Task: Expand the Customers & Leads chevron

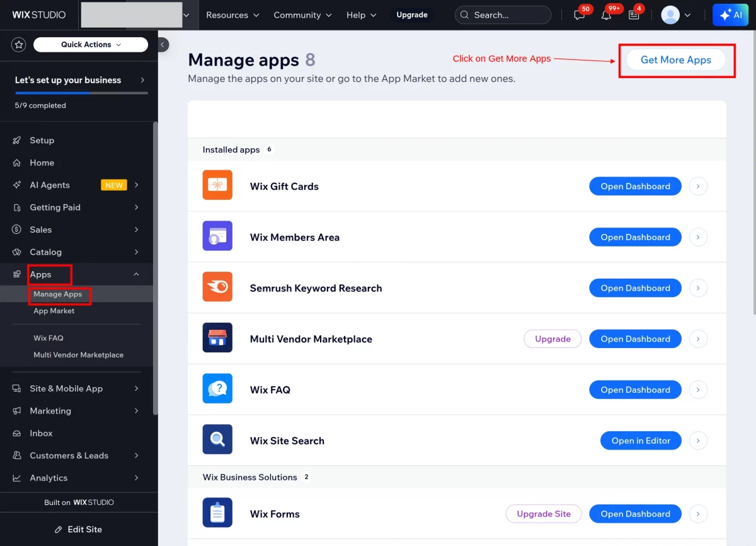Action: tap(137, 455)
